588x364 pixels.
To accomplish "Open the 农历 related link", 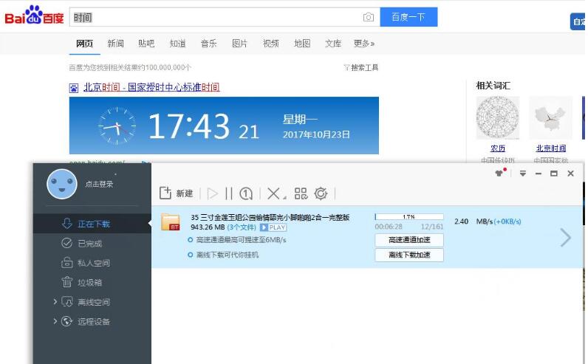I will click(498, 148).
